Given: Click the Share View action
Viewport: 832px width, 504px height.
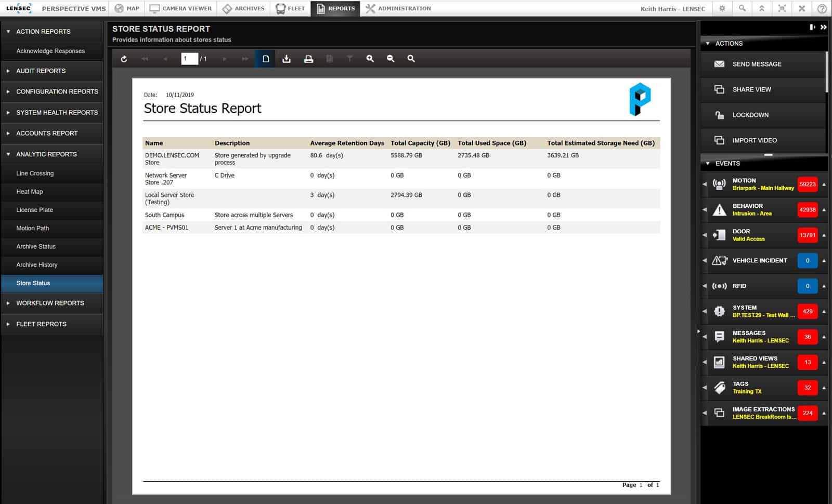Looking at the screenshot, I should 763,89.
